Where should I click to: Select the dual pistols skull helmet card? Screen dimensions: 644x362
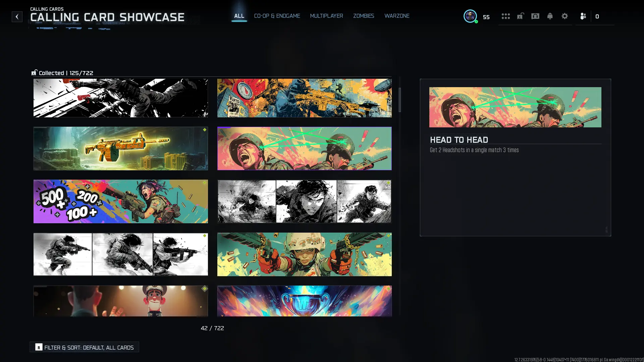(304, 254)
